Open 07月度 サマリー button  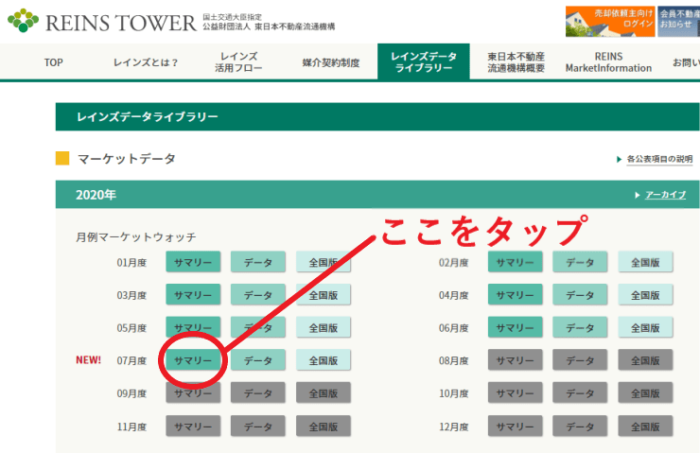point(193,360)
